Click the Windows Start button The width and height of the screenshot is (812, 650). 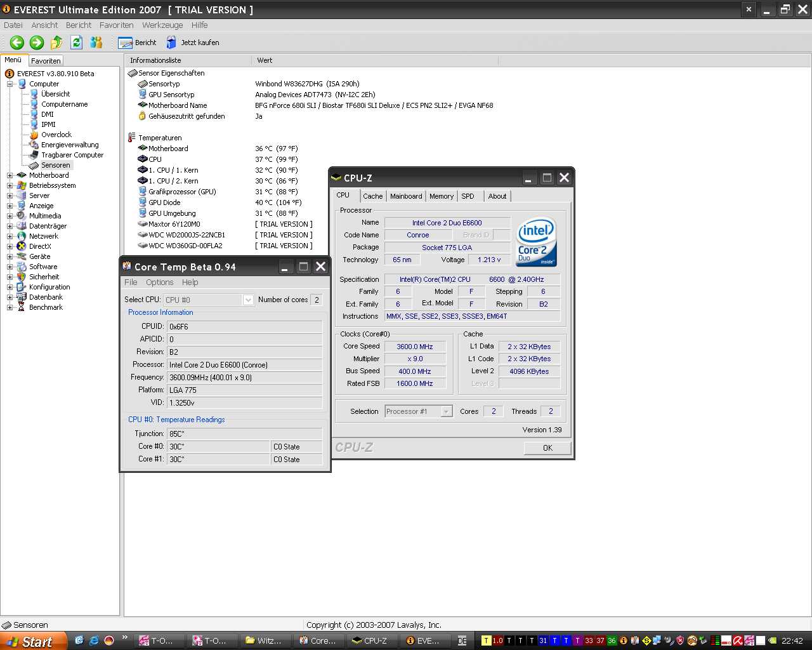33,641
